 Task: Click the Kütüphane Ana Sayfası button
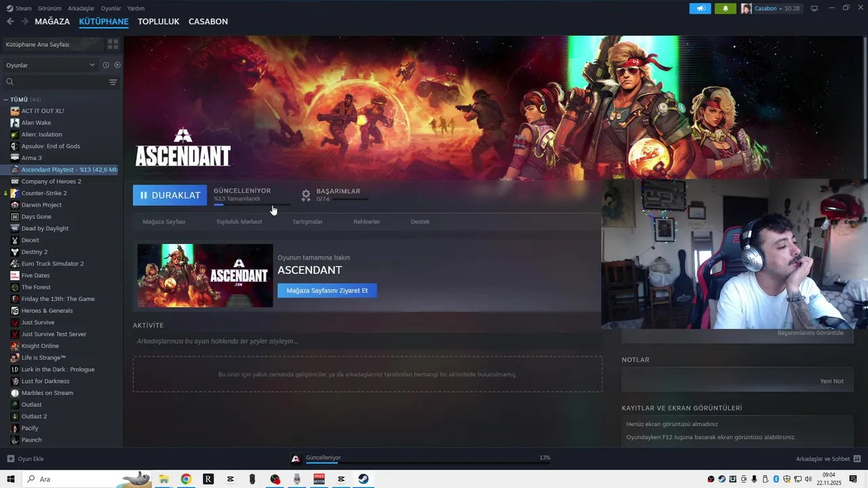click(52, 44)
